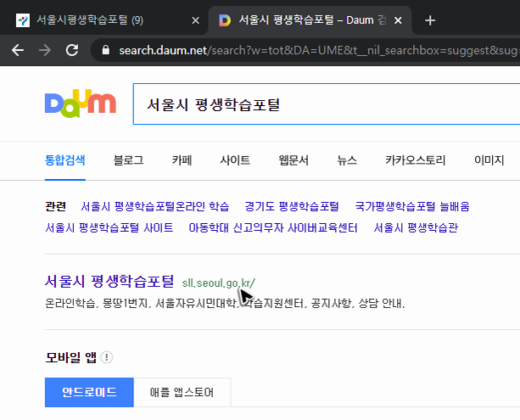Click the info icon next to 모바일 앱
This screenshot has width=520, height=420.
(107, 357)
